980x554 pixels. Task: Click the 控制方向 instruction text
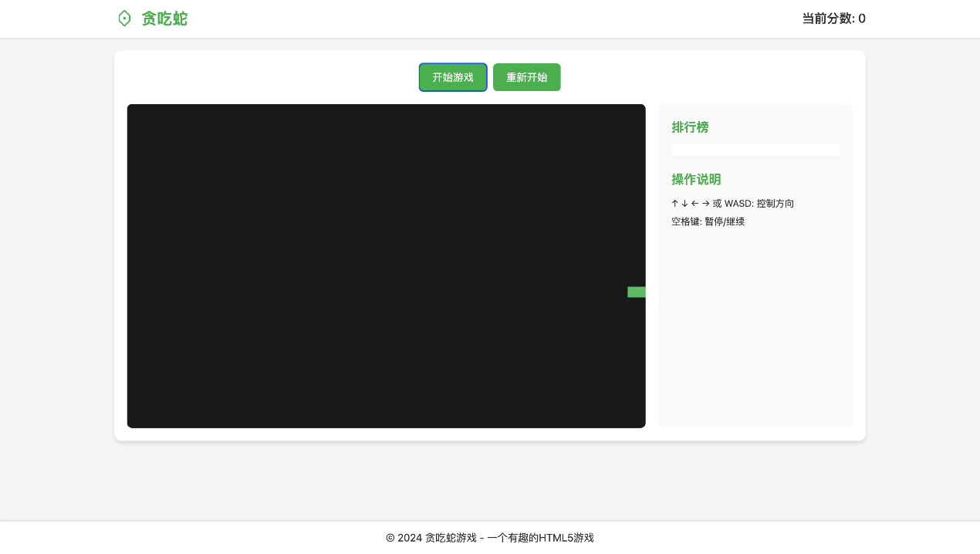tap(776, 204)
